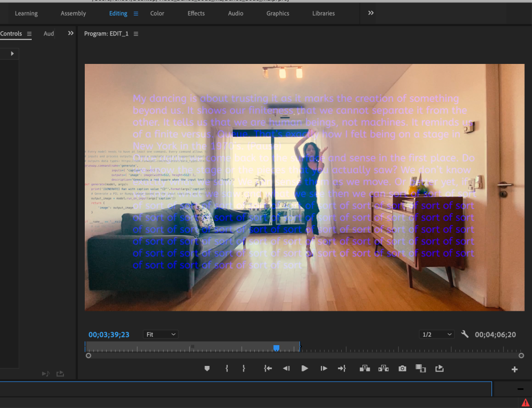
Task: Add a marker in the Program monitor
Action: click(207, 368)
